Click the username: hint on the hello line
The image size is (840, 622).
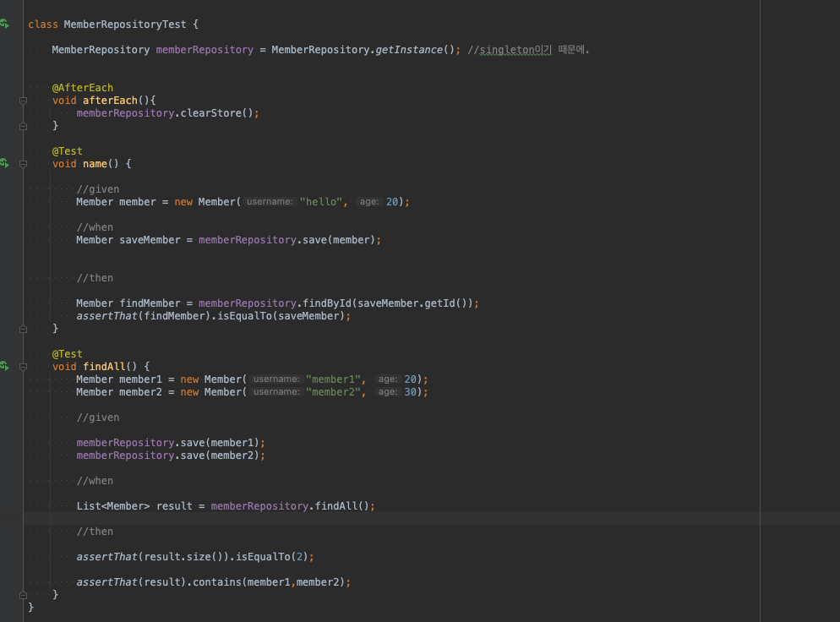click(270, 201)
